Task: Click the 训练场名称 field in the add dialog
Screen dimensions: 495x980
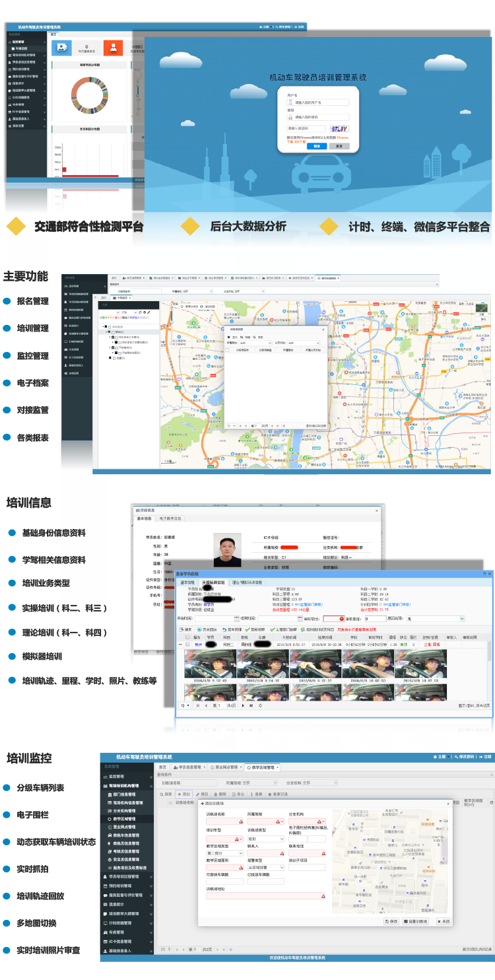Action: point(224,821)
